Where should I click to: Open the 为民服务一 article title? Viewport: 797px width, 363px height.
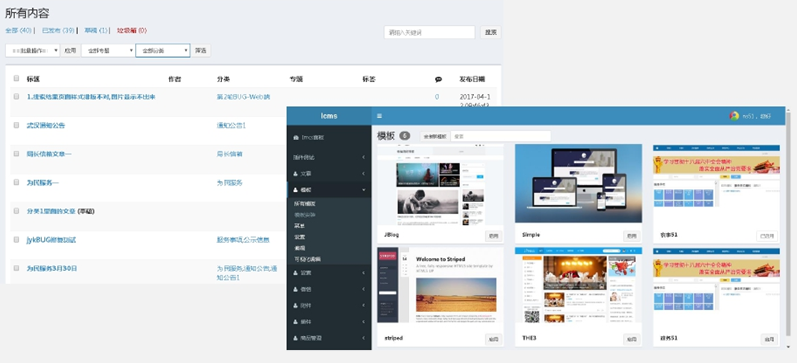[x=43, y=182]
